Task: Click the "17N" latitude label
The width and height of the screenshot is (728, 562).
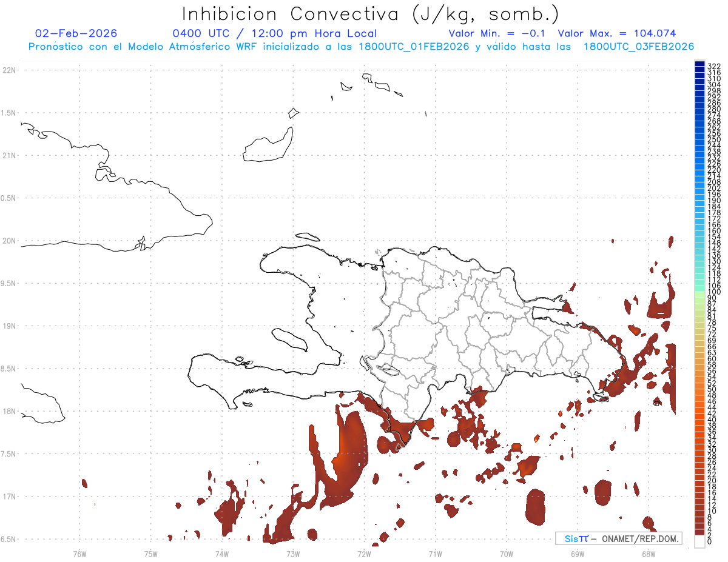Action: 9,497
